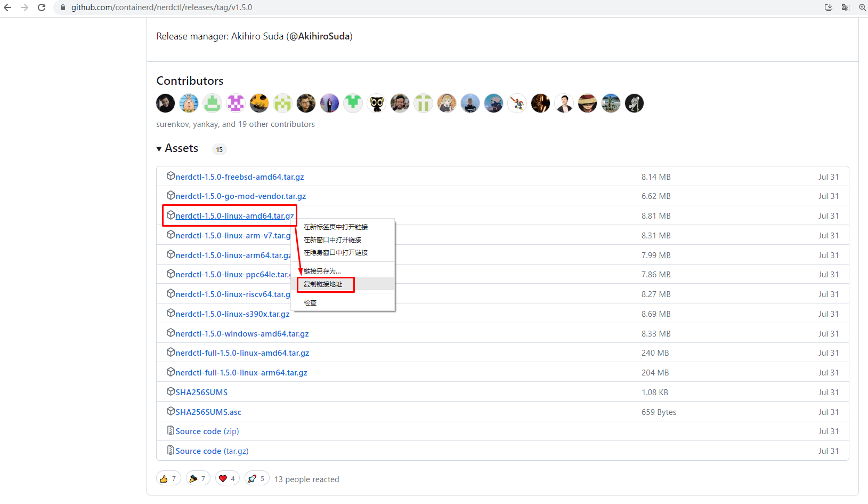Click the translate page icon
The width and height of the screenshot is (868, 504).
point(846,7)
